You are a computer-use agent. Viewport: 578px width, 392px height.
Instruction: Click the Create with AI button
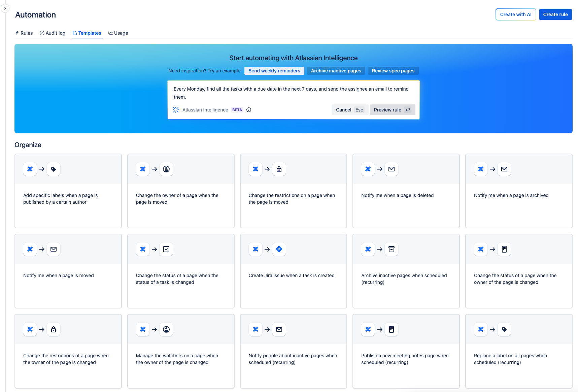click(x=516, y=14)
